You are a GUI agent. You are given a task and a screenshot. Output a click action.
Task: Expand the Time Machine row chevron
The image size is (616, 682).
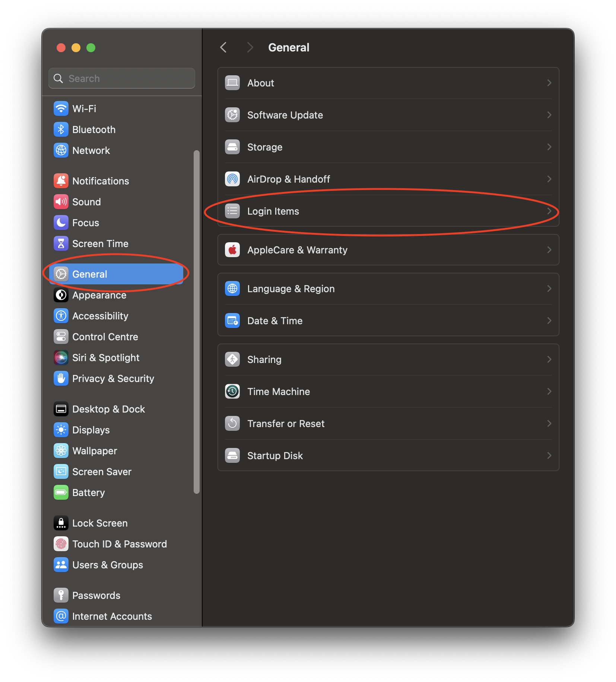[x=549, y=391]
